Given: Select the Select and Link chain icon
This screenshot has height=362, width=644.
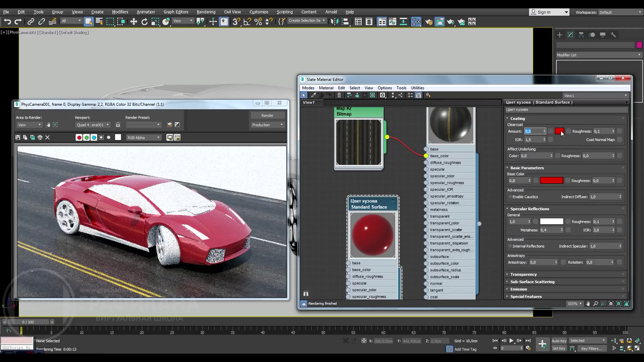Looking at the screenshot, I should pos(31,22).
